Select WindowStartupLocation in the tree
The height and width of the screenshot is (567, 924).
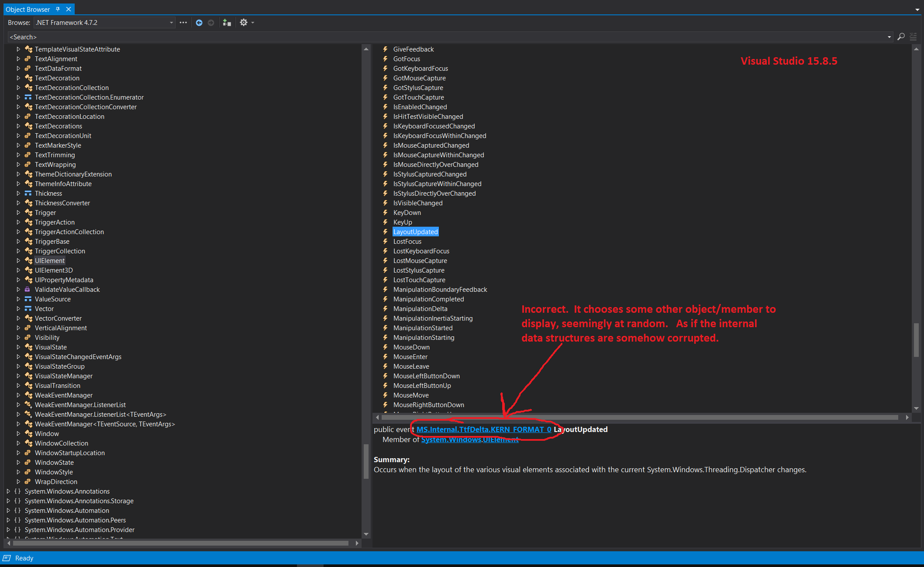pyautogui.click(x=70, y=453)
